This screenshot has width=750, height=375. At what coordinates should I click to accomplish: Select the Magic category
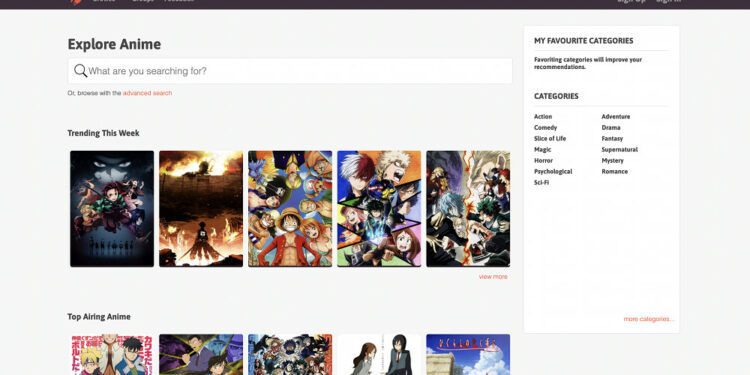pyautogui.click(x=542, y=150)
